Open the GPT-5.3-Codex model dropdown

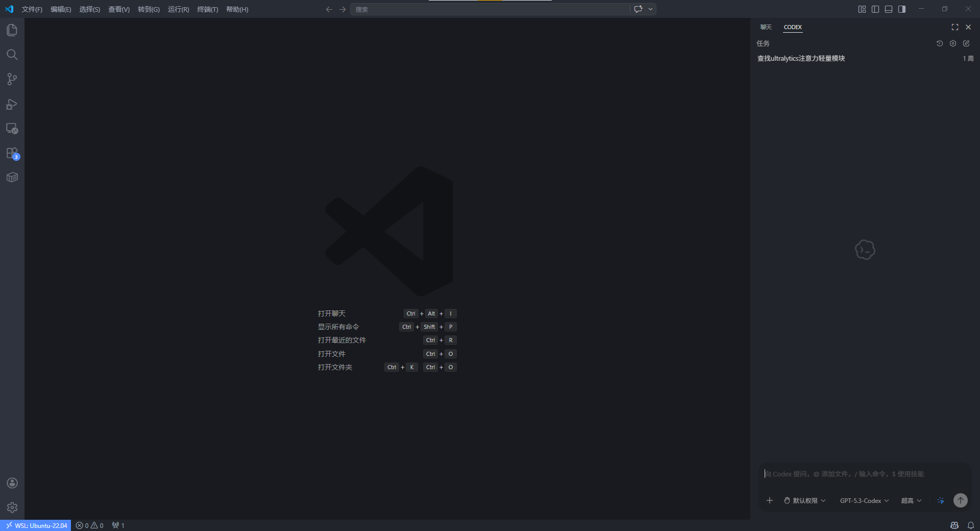point(864,500)
